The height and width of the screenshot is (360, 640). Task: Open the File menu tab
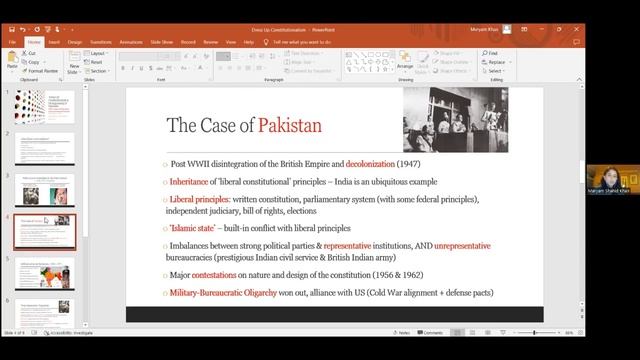[12, 42]
